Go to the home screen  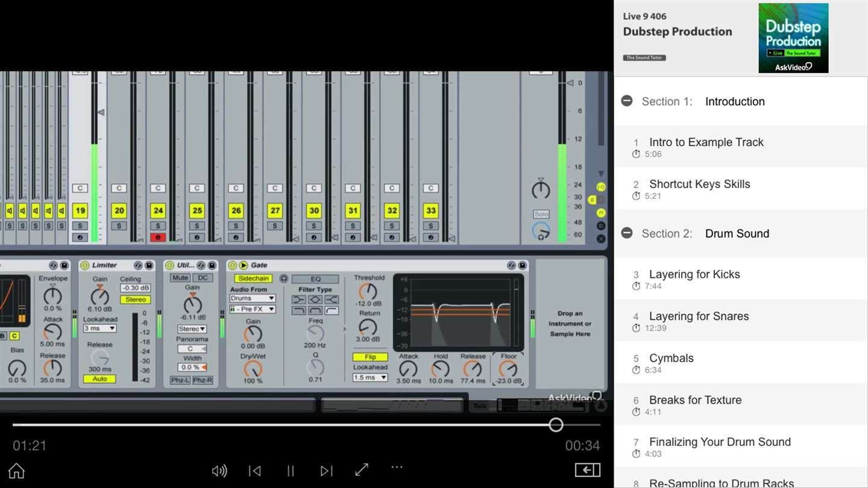(x=16, y=471)
